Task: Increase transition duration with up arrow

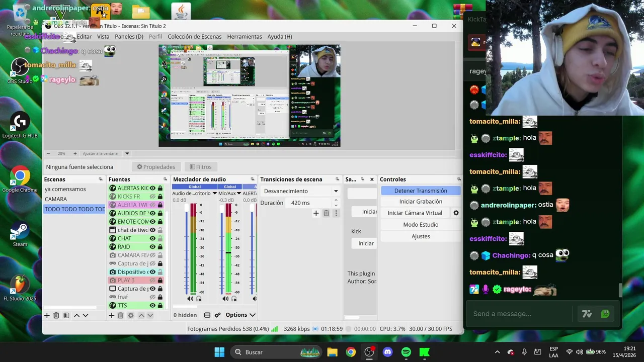Action: point(336,200)
